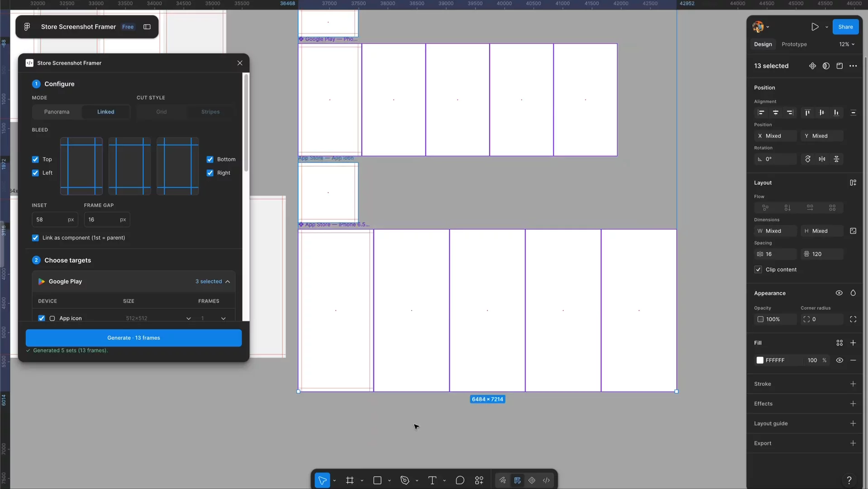This screenshot has width=868, height=489.
Task: Switch to Dev Mode code icon
Action: [x=546, y=480]
